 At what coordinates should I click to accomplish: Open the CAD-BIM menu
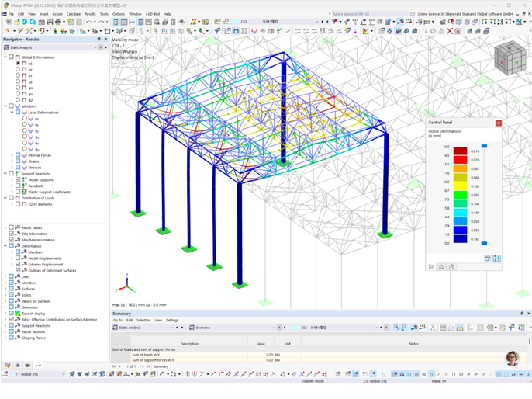click(x=152, y=14)
